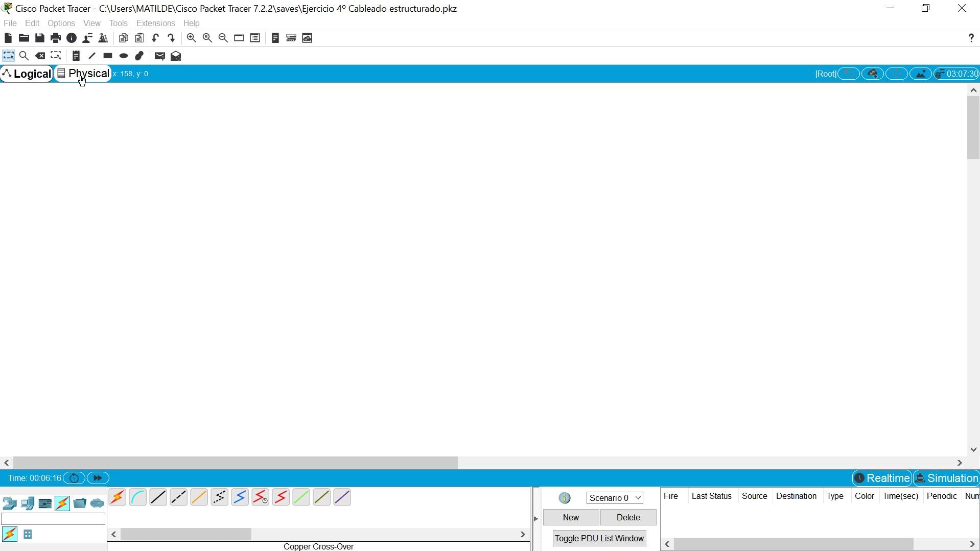Add a Complex PDU
Screen dimensions: 980x551
point(177,56)
